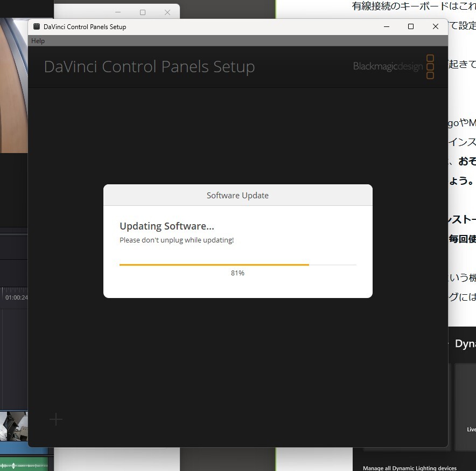Close the DaVinci Control Panels Setup window
The image size is (476, 471).
click(x=435, y=26)
